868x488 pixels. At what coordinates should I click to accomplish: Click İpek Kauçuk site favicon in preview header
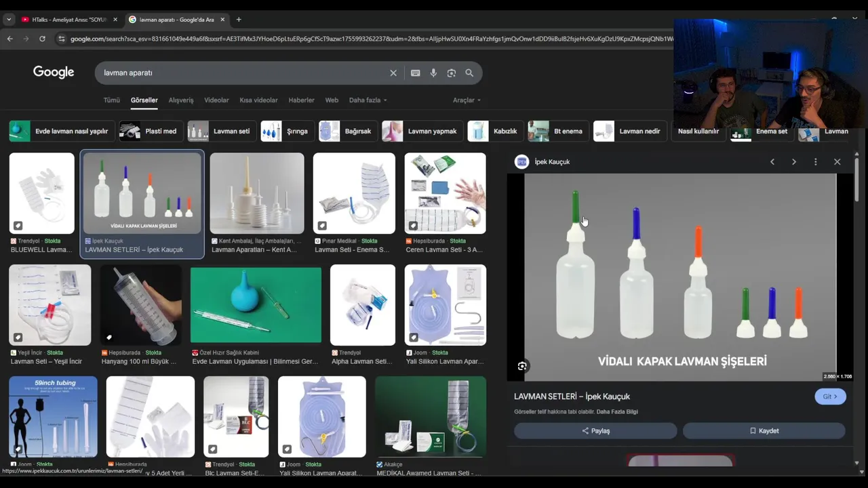coord(521,161)
